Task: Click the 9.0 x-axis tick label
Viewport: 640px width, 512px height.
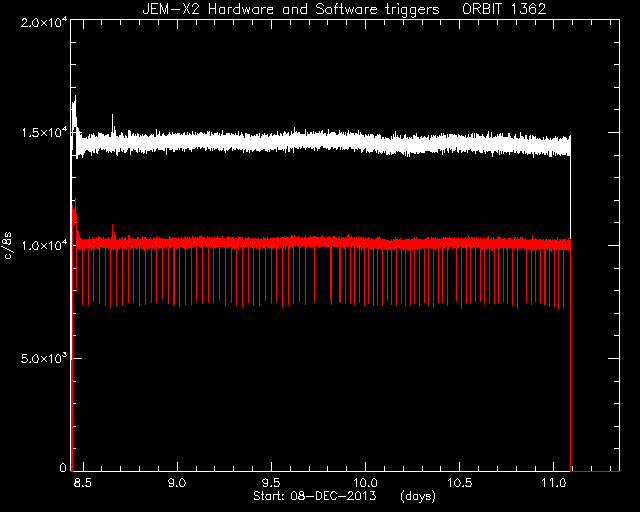Action: [x=177, y=483]
